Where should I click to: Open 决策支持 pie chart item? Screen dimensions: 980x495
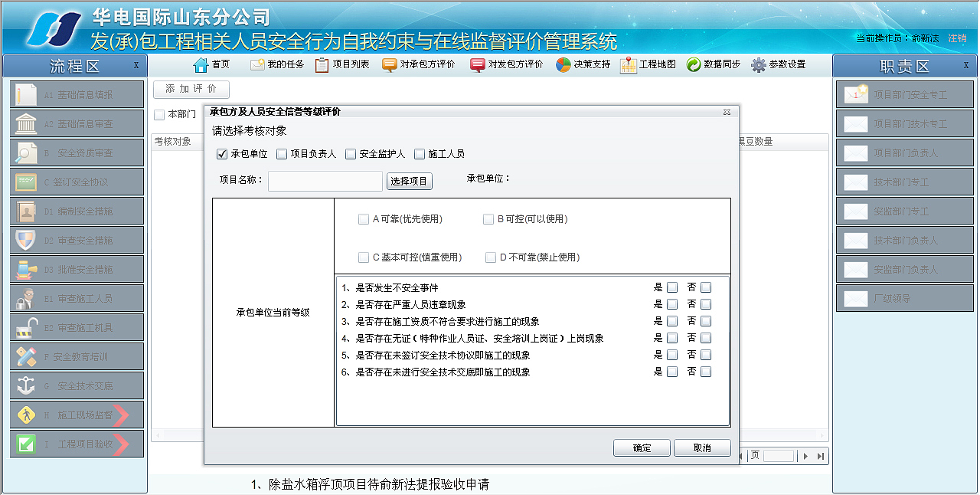coord(583,64)
